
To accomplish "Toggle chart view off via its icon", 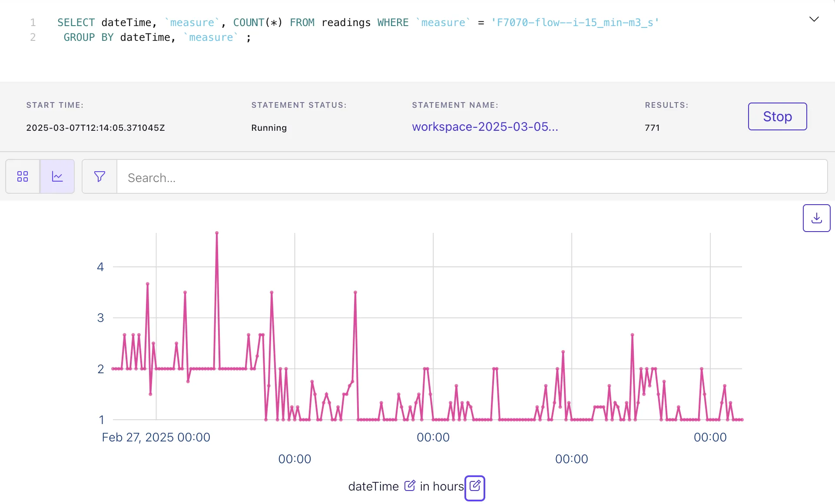I will click(57, 176).
